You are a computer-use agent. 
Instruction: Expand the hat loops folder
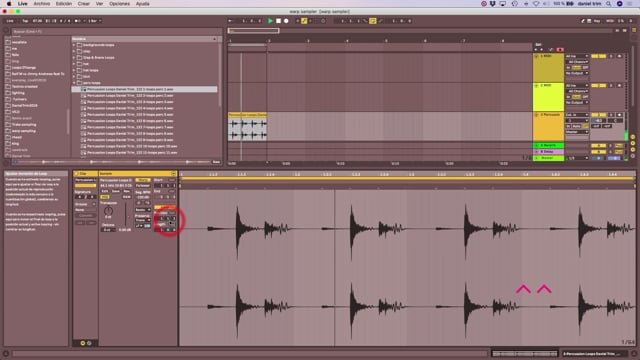(x=74, y=70)
